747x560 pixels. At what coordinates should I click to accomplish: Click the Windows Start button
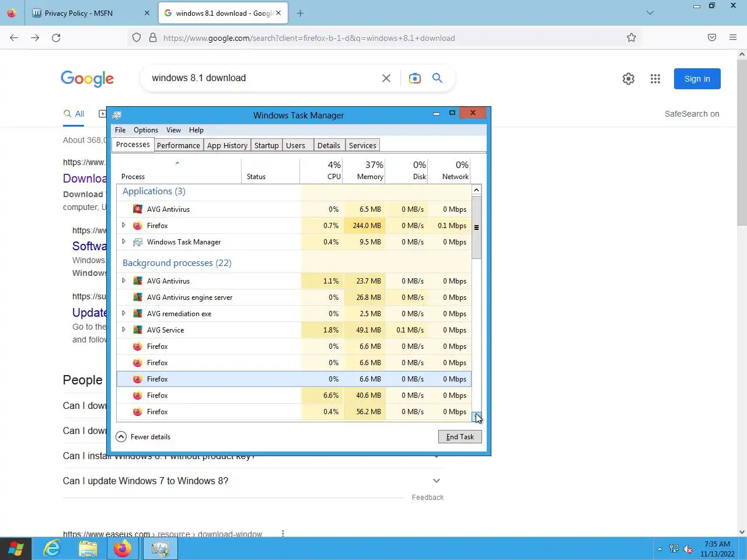16,549
